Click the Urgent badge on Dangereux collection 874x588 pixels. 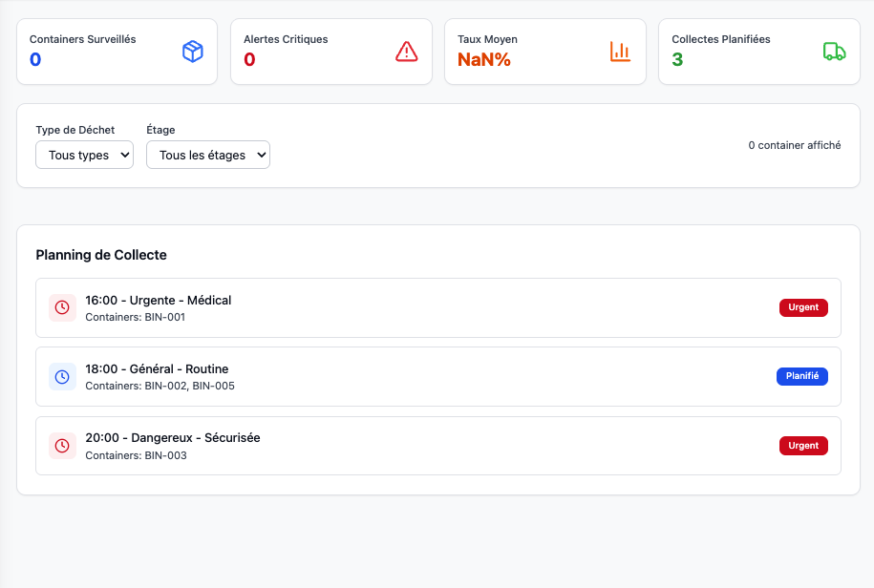tap(803, 445)
